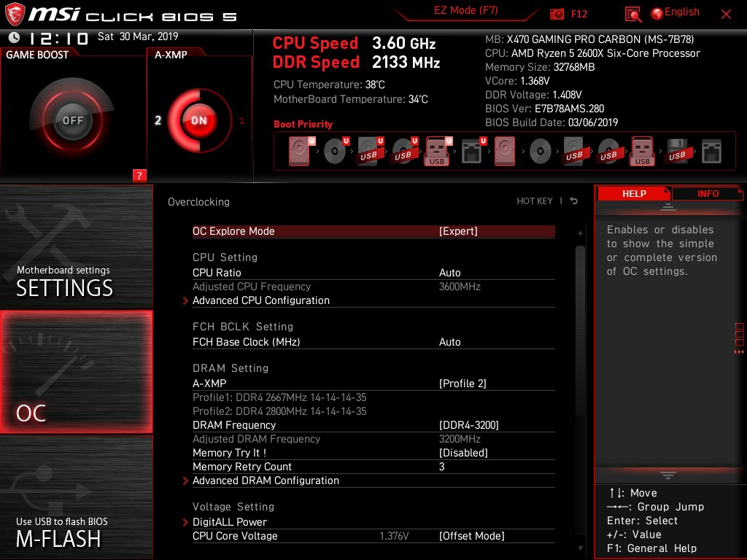747x560 pixels.
Task: Select the UEFI USB hard disk boot icon
Action: (x=370, y=151)
